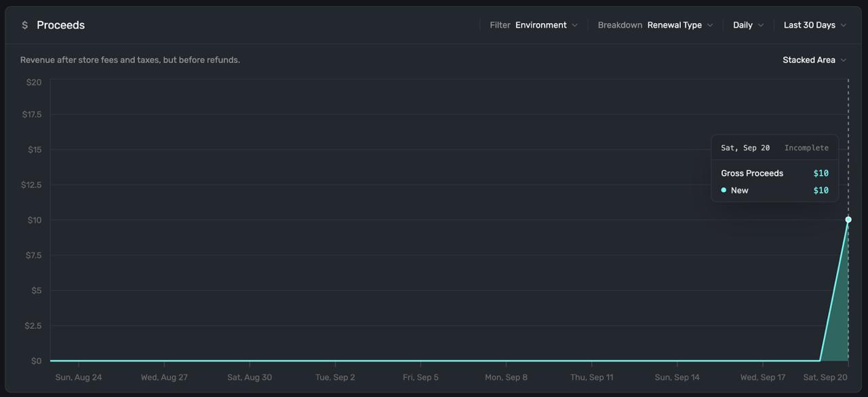Open the Renewal Type breakdown dropdown
The height and width of the screenshot is (397, 868).
[680, 25]
